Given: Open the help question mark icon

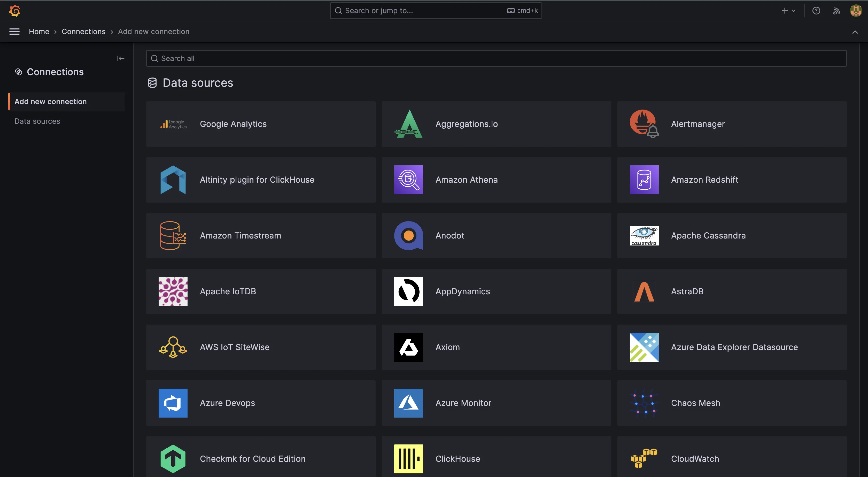Looking at the screenshot, I should click(816, 11).
